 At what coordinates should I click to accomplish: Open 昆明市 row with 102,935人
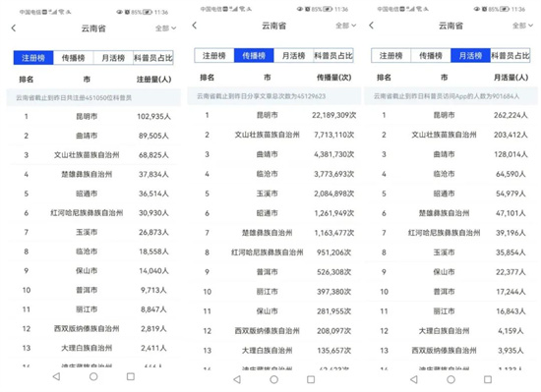click(x=93, y=117)
